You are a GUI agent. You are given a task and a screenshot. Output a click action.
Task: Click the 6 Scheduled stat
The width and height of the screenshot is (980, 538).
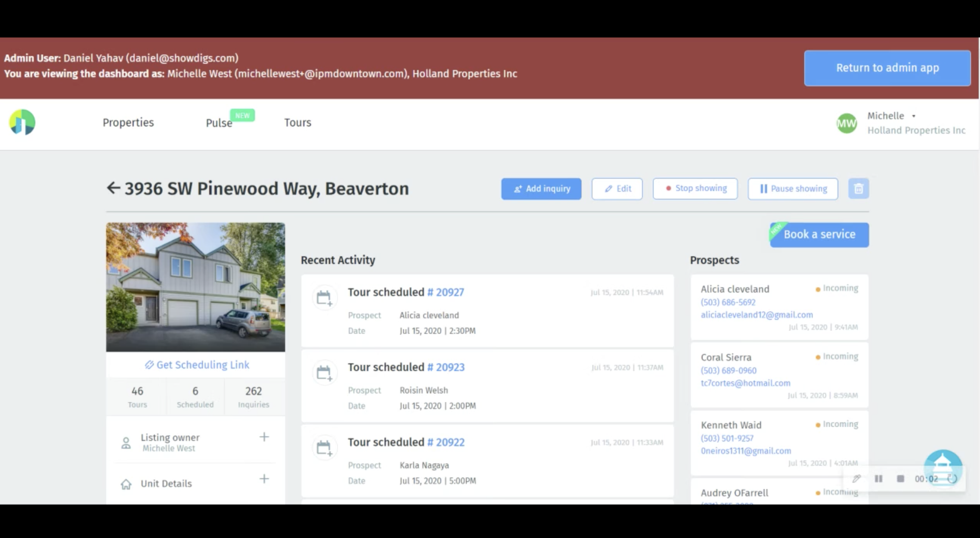coord(195,397)
